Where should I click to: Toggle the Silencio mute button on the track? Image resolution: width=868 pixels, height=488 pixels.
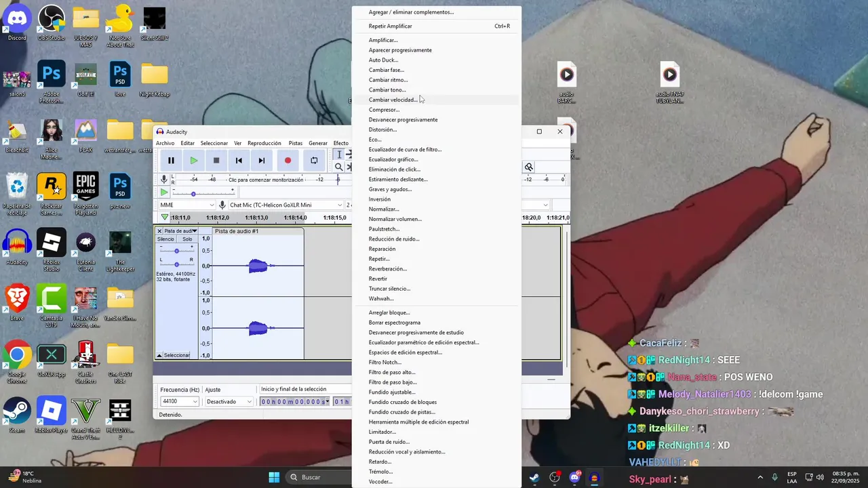pos(166,239)
